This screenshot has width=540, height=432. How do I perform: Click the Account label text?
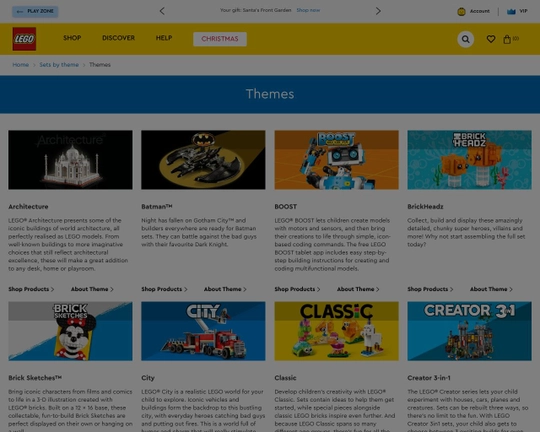point(480,11)
